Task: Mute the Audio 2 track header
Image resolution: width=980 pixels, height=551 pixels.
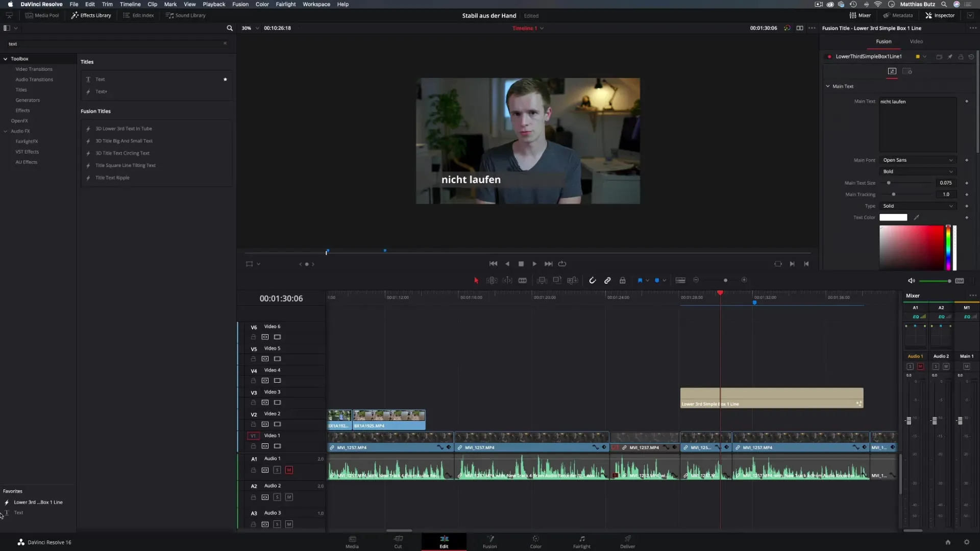Action: [289, 497]
